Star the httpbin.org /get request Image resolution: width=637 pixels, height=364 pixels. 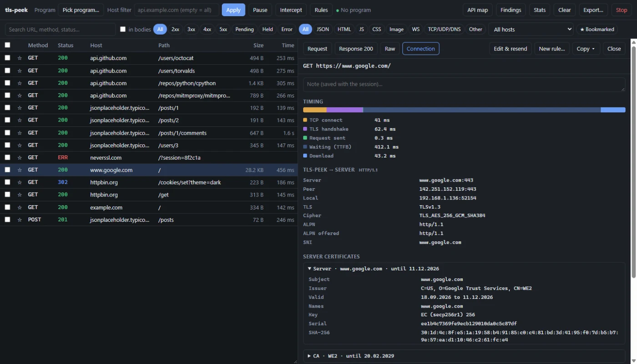pyautogui.click(x=20, y=195)
